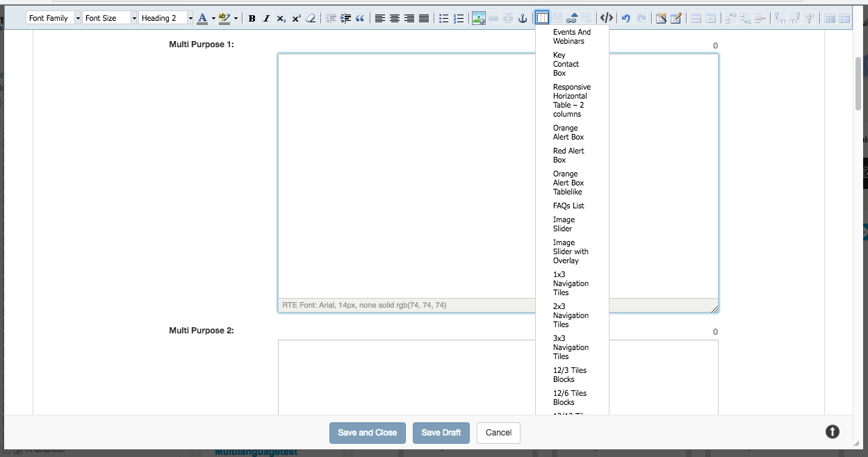Click the Cancel button
This screenshot has width=868, height=457.
[498, 433]
